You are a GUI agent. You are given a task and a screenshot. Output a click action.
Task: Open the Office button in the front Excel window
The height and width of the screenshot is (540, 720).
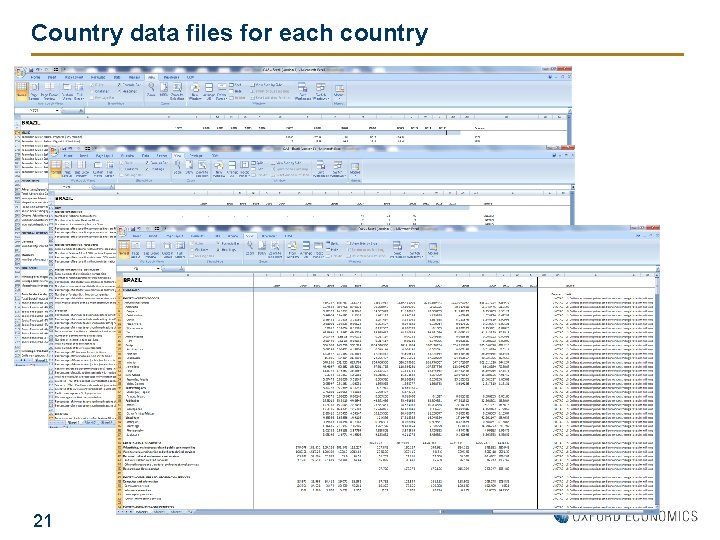pos(121,231)
